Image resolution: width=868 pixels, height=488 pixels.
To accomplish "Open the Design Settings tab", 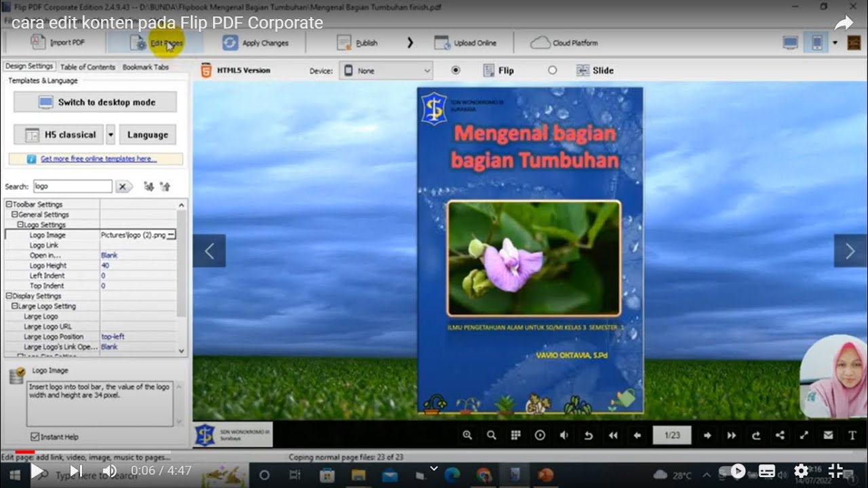I will point(29,66).
